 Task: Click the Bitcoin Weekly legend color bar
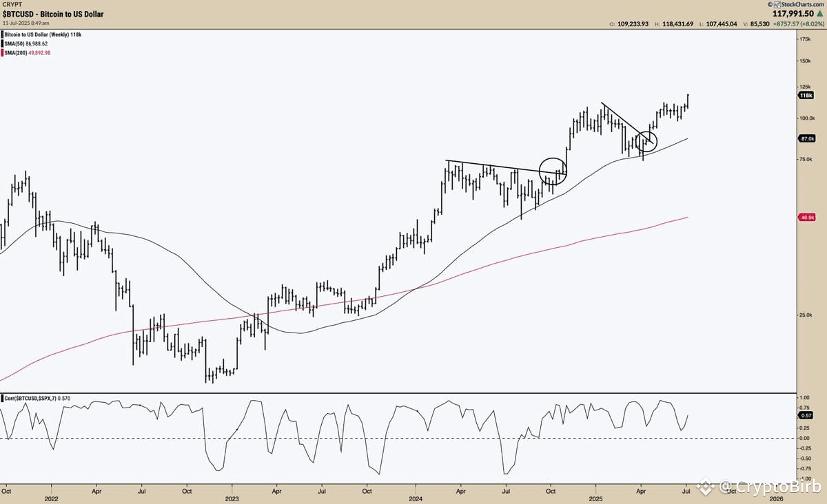pos(1,33)
